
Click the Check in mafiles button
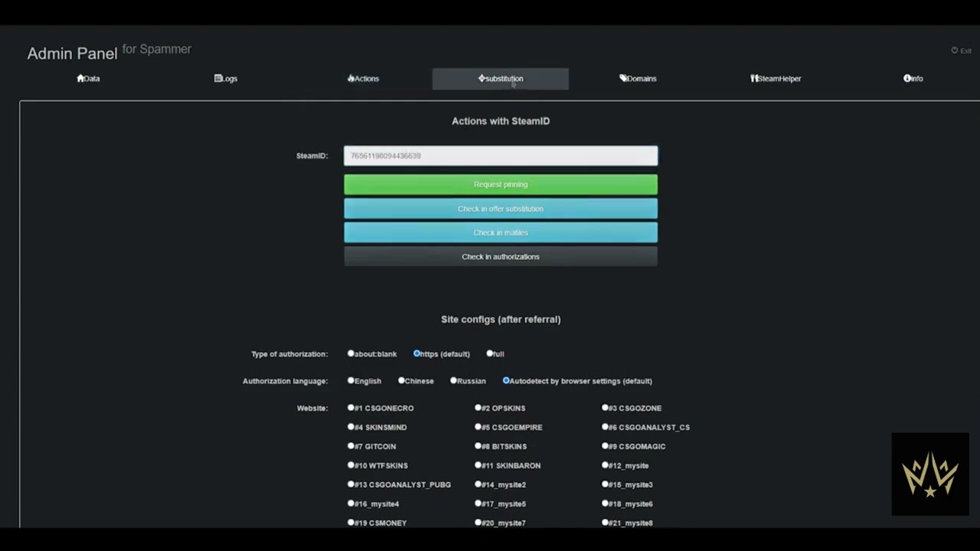501,233
